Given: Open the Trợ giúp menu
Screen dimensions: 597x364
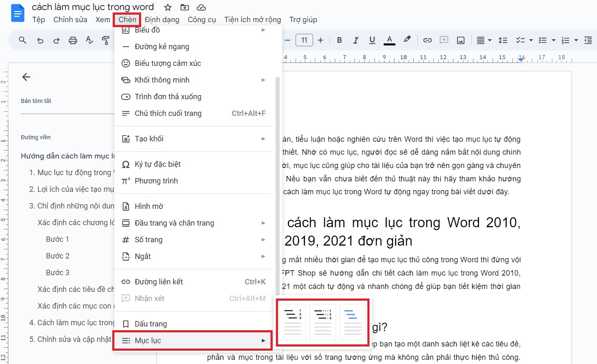Looking at the screenshot, I should click(303, 20).
